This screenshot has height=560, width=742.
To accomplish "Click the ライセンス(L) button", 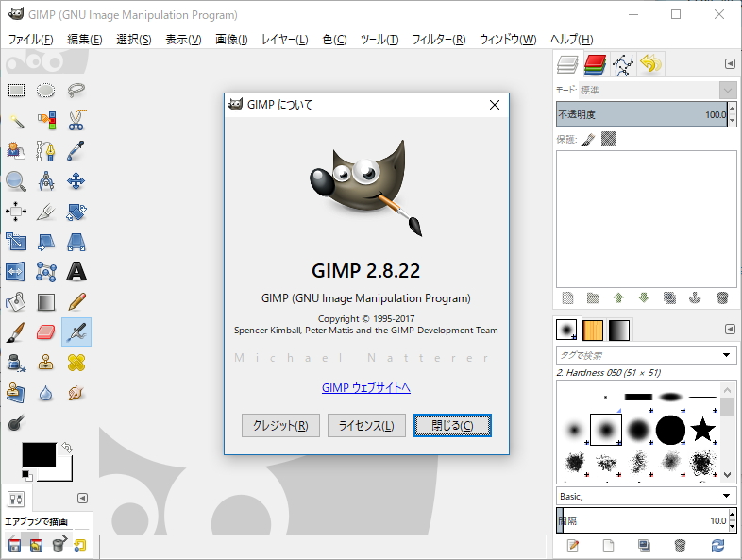I will coord(366,426).
